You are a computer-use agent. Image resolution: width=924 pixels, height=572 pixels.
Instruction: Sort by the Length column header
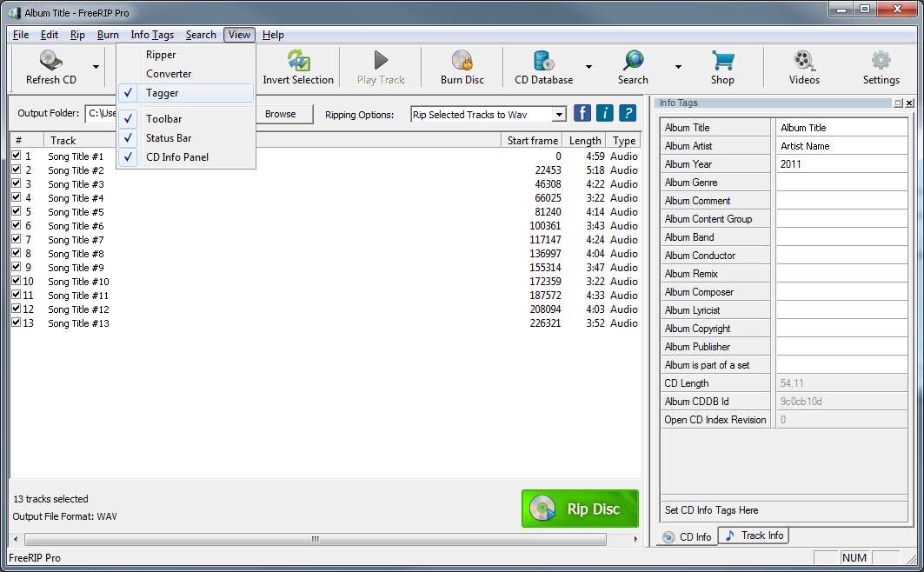click(585, 140)
